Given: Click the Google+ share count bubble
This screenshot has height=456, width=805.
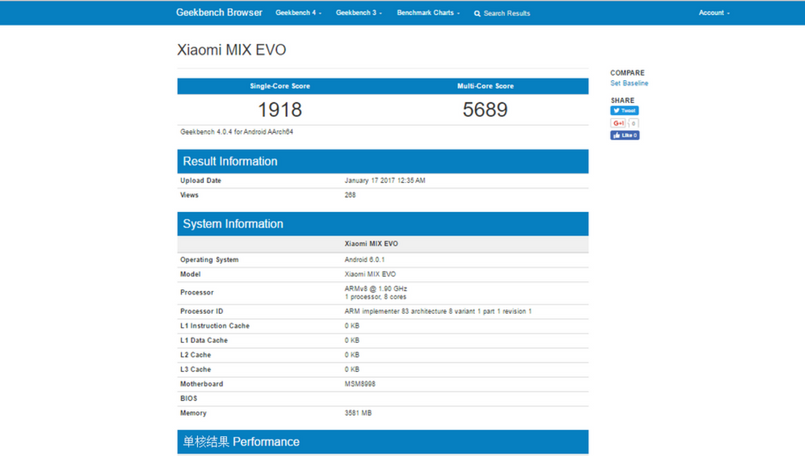Looking at the screenshot, I should tap(633, 123).
